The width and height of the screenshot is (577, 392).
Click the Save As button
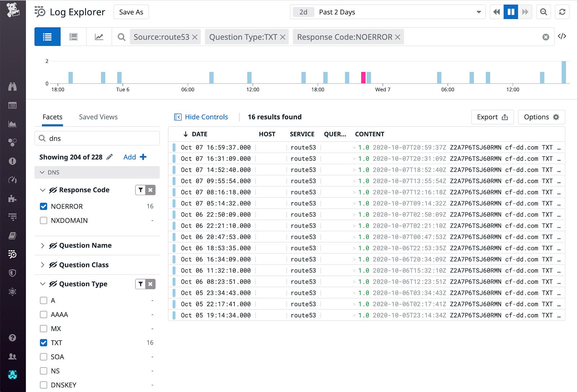pos(131,12)
